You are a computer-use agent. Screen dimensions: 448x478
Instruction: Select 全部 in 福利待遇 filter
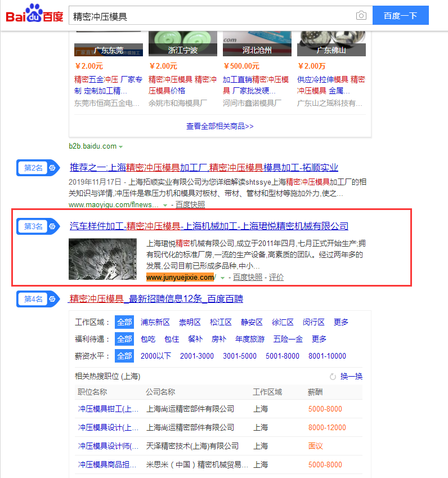coord(124,339)
